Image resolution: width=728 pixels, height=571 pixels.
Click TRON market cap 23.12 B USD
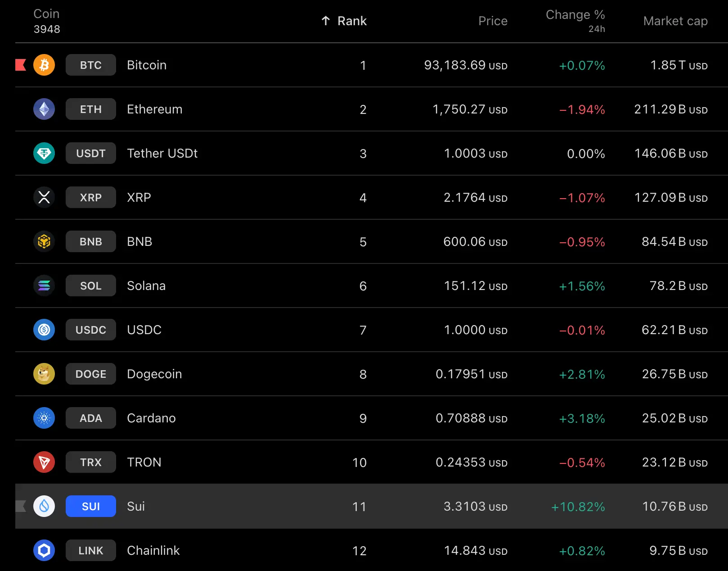(675, 462)
